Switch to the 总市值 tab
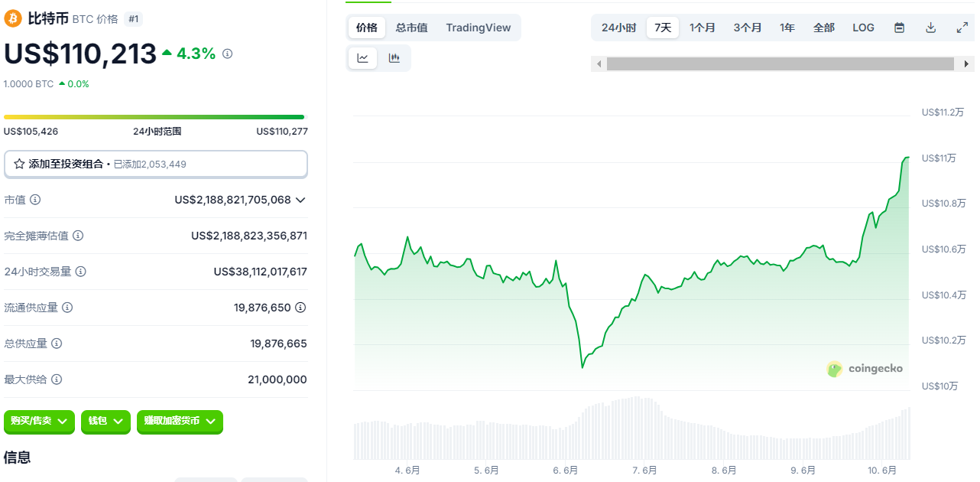 click(411, 28)
